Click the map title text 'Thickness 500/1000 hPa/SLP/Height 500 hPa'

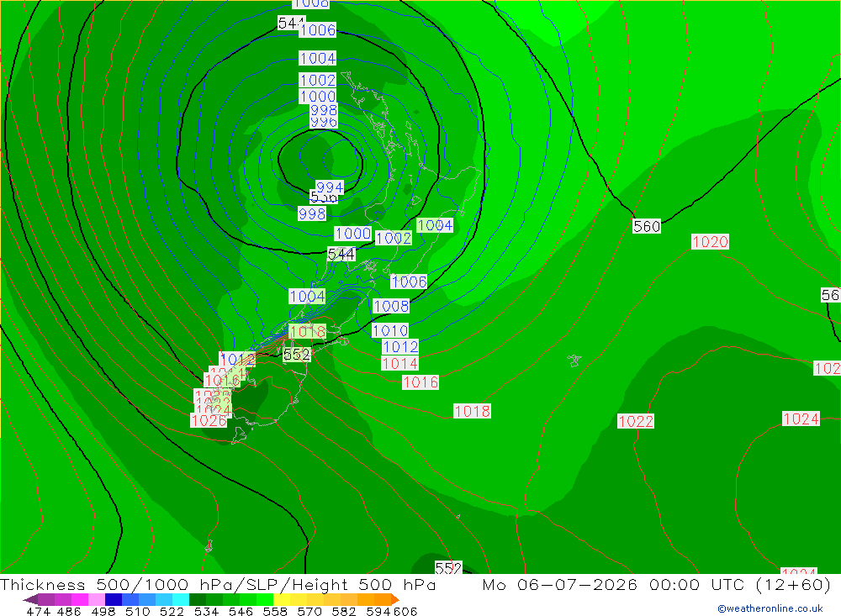[218, 584]
